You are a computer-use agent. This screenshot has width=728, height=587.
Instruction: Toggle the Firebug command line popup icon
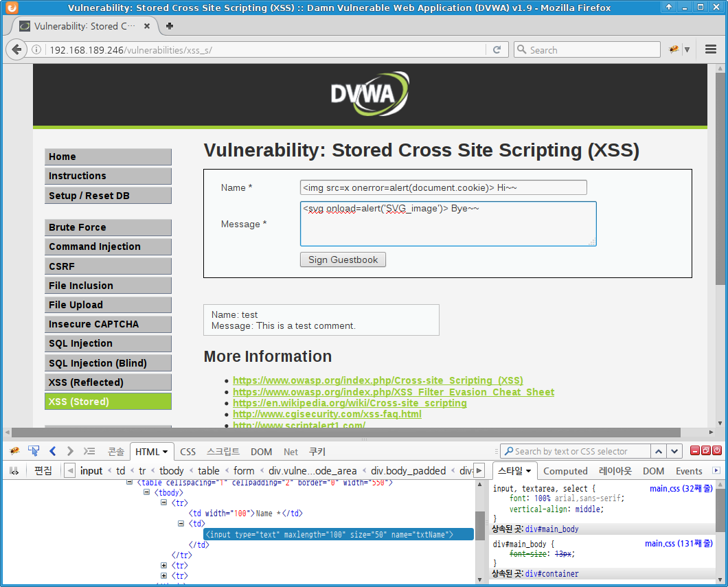[89, 451]
